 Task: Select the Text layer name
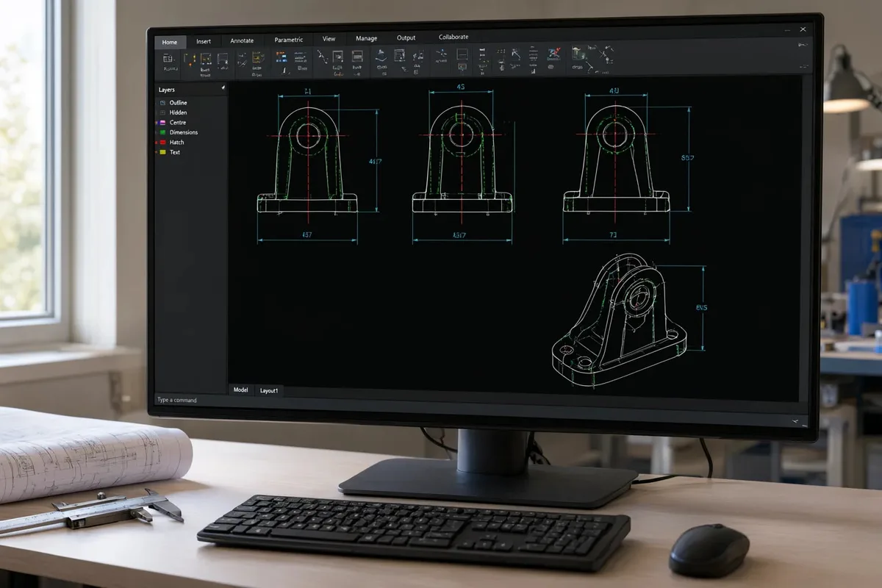pyautogui.click(x=175, y=152)
